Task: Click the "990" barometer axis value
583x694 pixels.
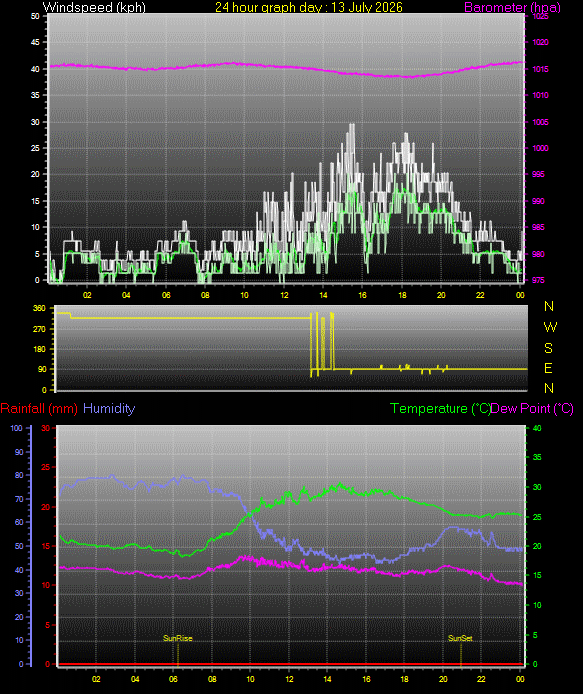Action: click(x=538, y=201)
